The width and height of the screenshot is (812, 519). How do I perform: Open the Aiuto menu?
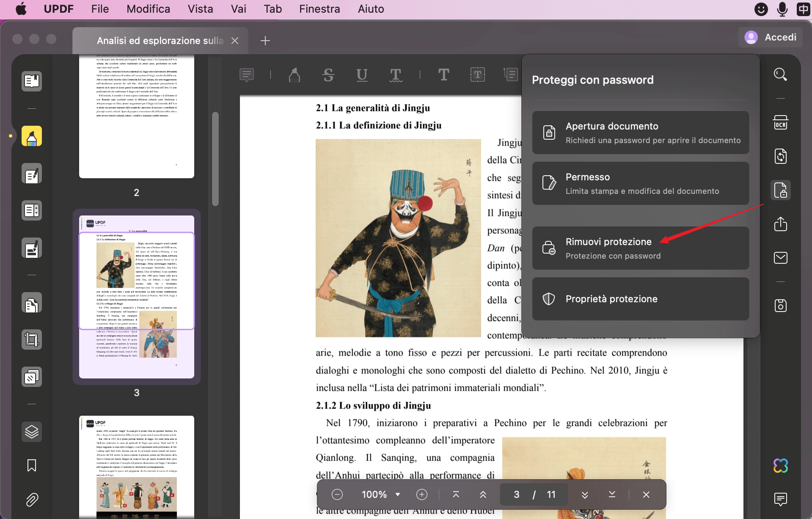click(x=371, y=9)
